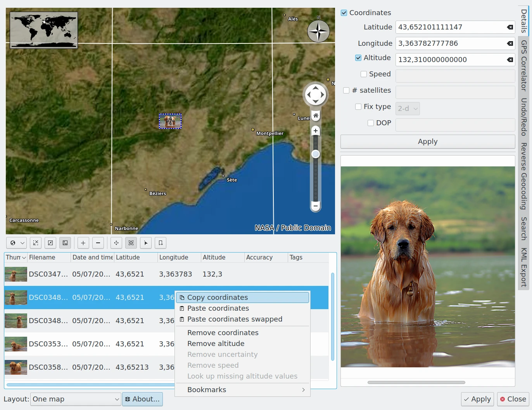
Task: Expand the Bookmarks submenu
Action: [243, 390]
